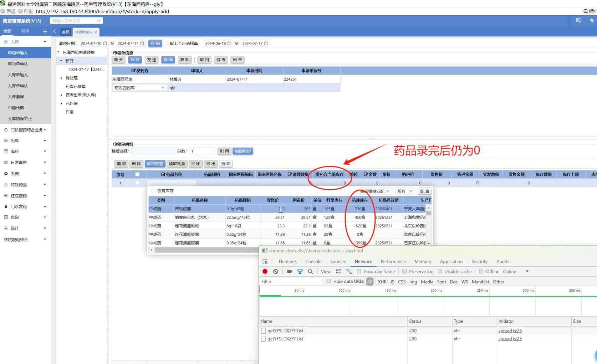
Task: Toggle the DevTools network filter icon
Action: coord(300,272)
